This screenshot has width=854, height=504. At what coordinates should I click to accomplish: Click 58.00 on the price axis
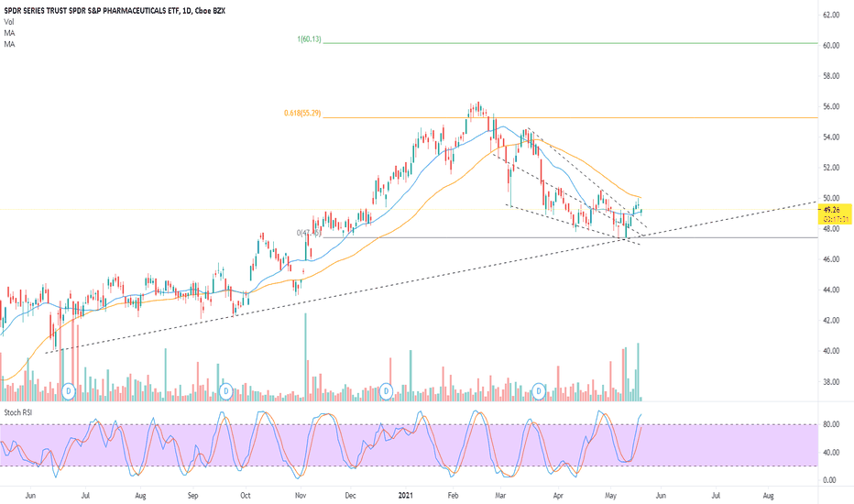click(831, 76)
